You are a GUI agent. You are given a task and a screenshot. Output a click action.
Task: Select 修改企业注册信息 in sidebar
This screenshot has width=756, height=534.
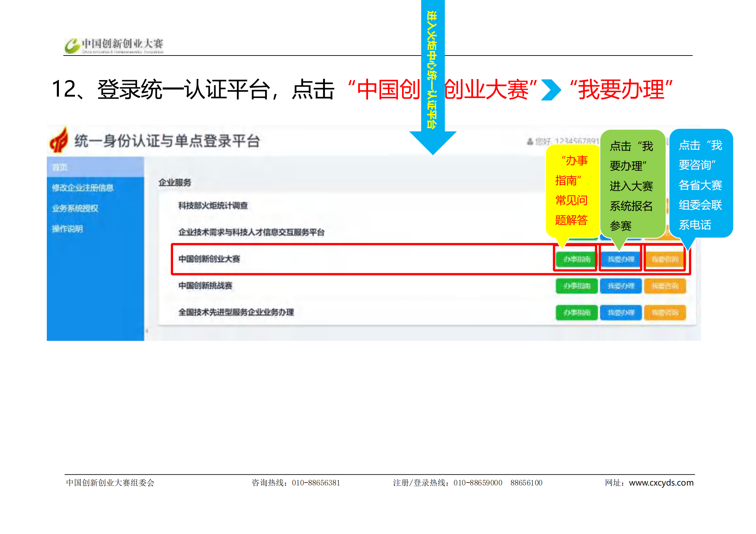(x=83, y=188)
